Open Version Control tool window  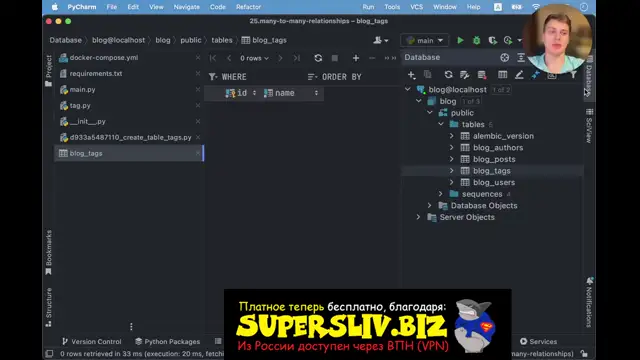click(92, 342)
